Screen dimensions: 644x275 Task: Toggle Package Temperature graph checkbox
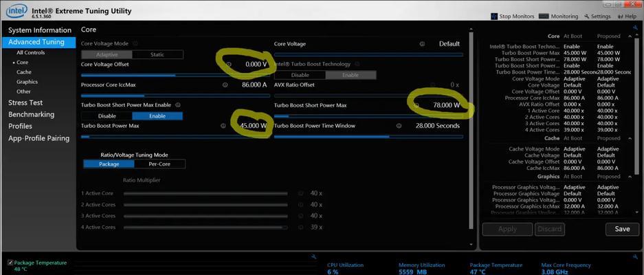coord(10,263)
